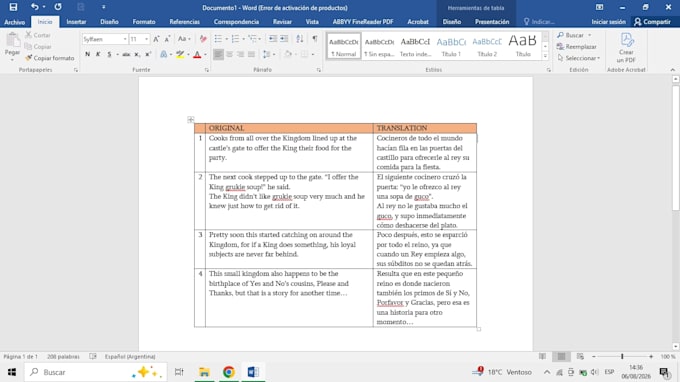The height and width of the screenshot is (382, 680).
Task: Open the font size dropdown
Action: (147, 39)
